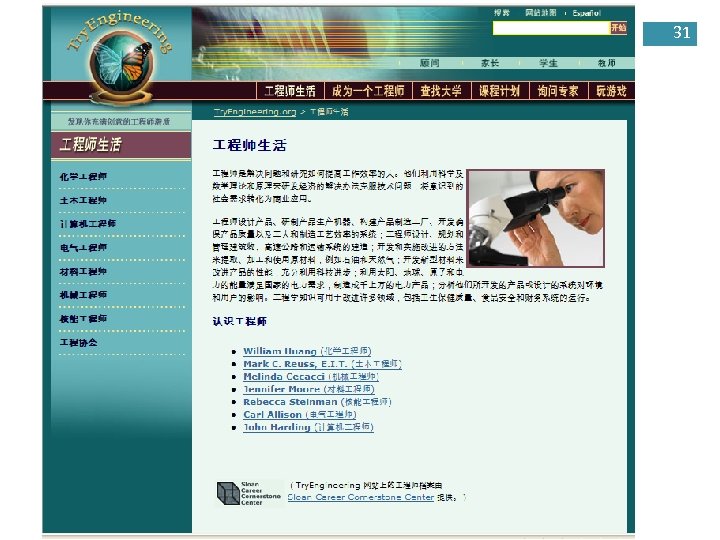Image resolution: width=720 pixels, height=540 pixels.
Task: Follow the TryEngineering.org breadcrumb link
Action: (255, 112)
